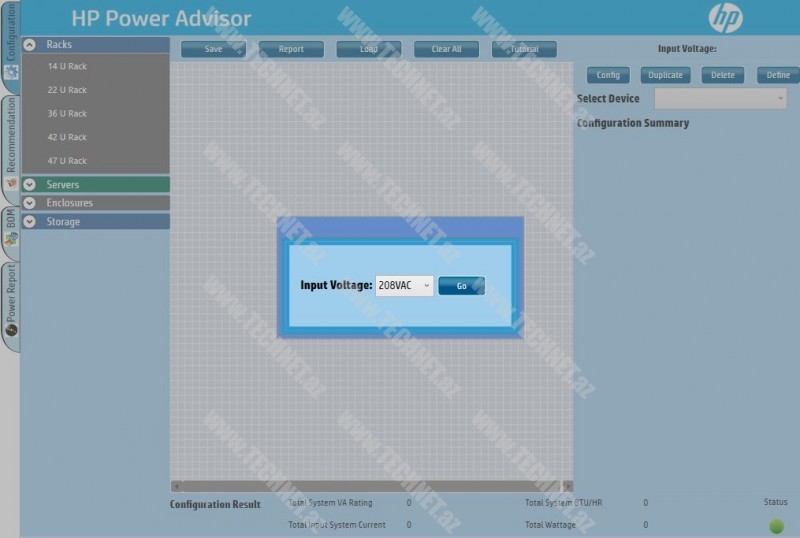Select the 47 U Rack item

(67, 161)
